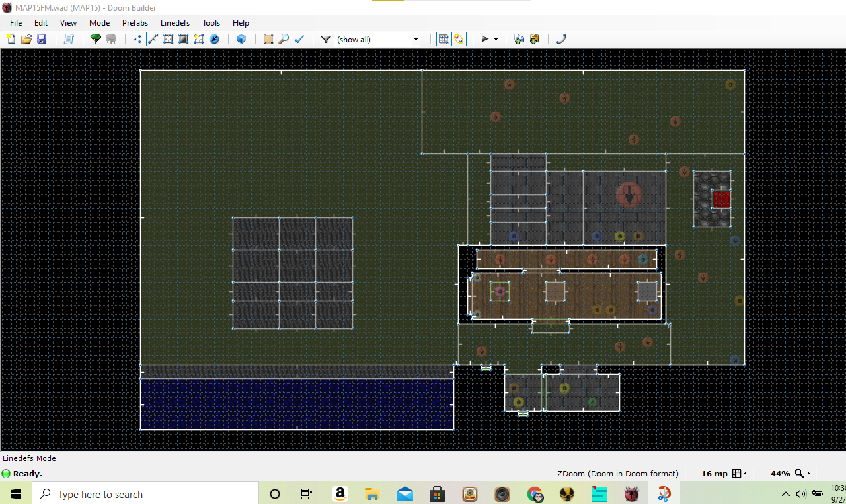Test the map with the play button
Screen dimensions: 846x504
click(x=484, y=39)
